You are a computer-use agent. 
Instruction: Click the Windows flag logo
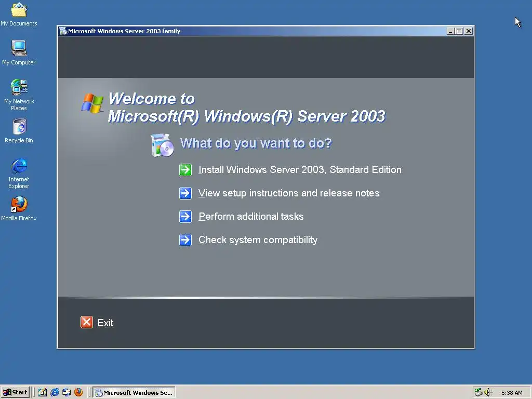92,103
